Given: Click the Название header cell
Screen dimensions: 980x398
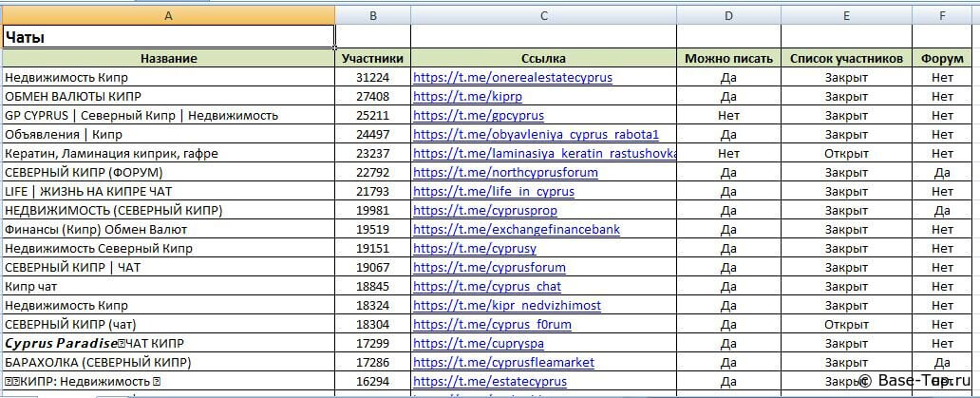Looking at the screenshot, I should [168, 59].
